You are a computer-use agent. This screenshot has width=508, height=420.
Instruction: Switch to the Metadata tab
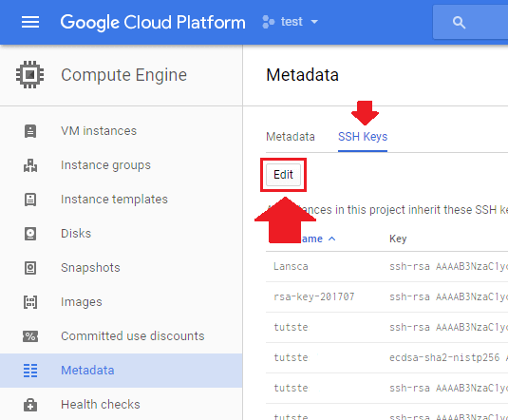291,137
